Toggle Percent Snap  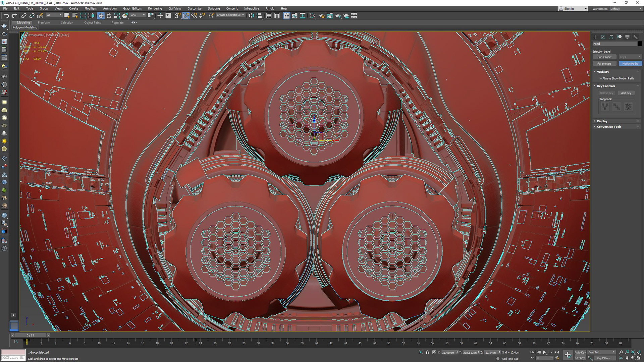tap(194, 16)
